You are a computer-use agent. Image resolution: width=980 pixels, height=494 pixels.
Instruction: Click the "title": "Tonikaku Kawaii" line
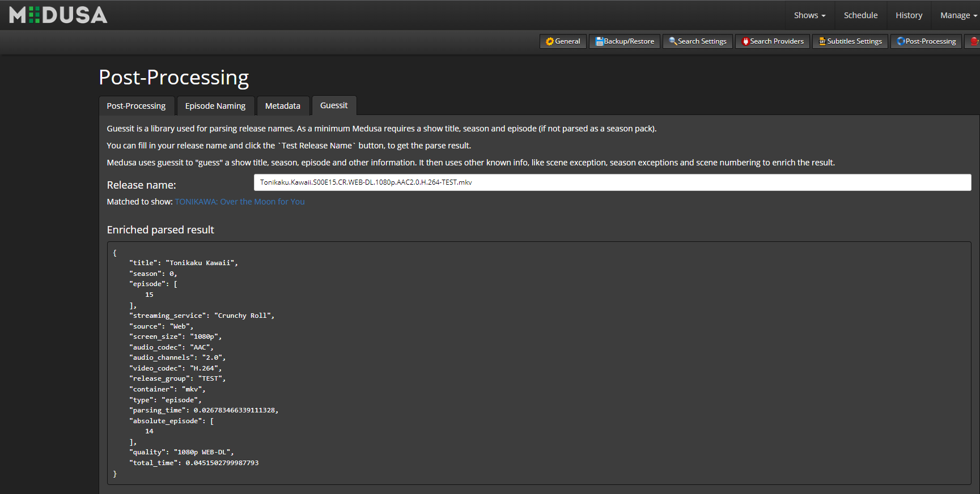pyautogui.click(x=184, y=263)
